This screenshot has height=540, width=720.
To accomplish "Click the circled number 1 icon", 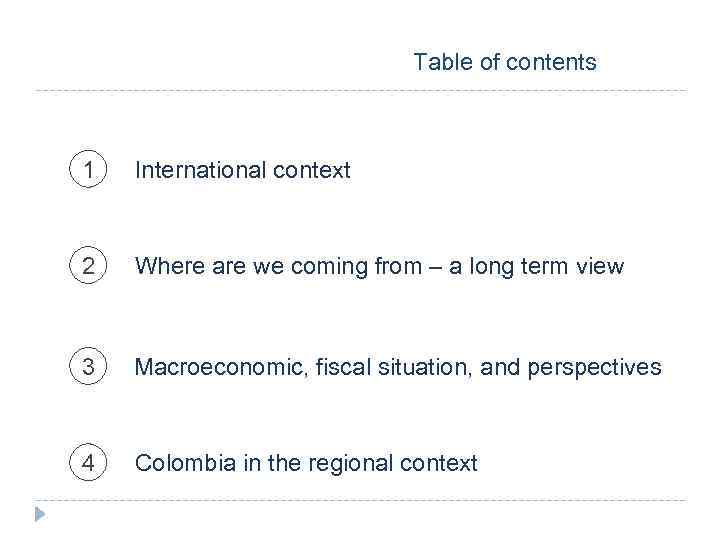I will click(89, 171).
